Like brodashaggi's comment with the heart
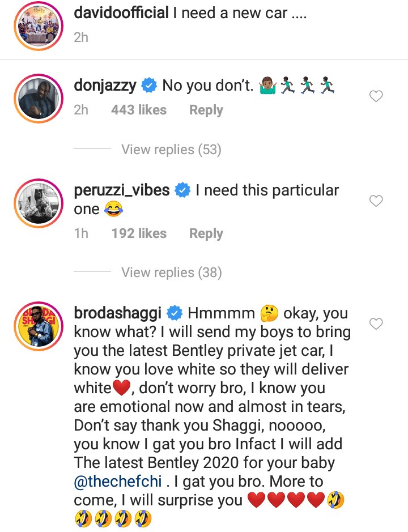The width and height of the screenshot is (408, 532). 376,324
